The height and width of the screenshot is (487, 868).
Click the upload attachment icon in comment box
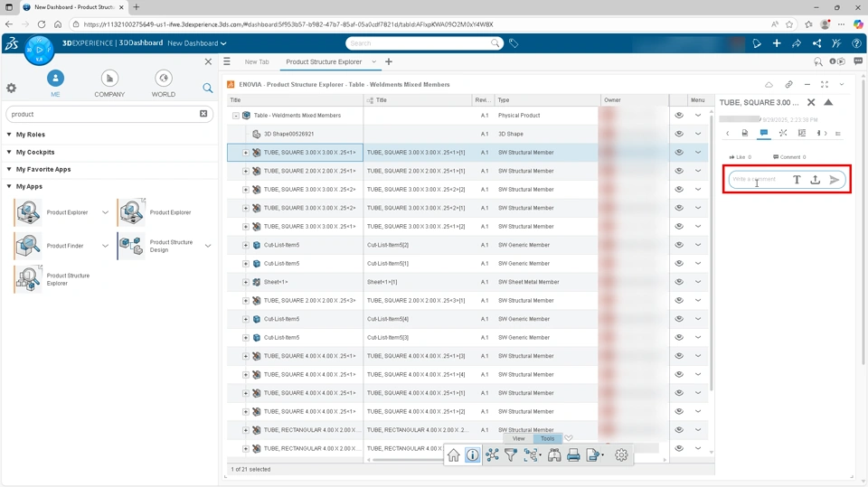click(x=816, y=179)
